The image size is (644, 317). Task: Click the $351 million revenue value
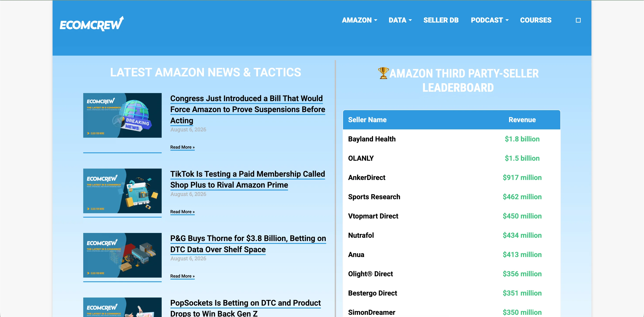pos(522,293)
